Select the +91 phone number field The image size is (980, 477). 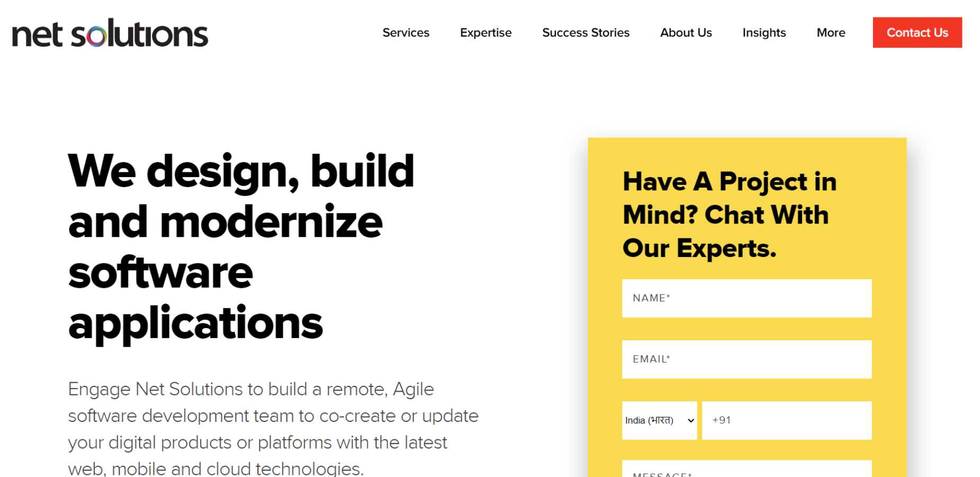786,420
